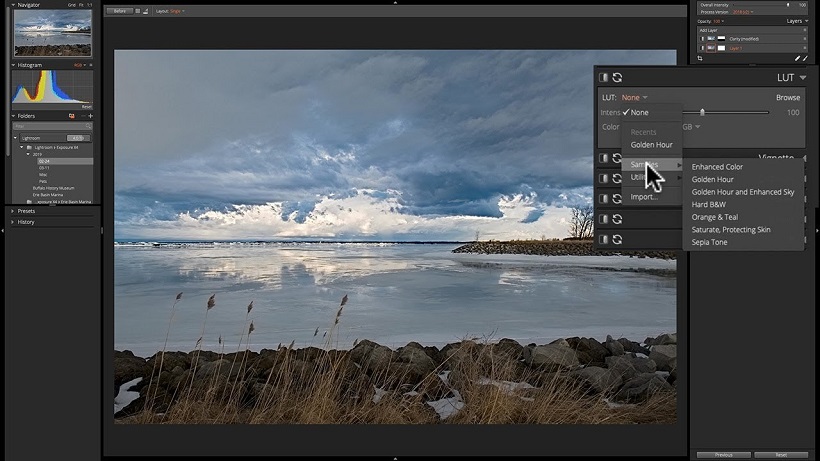820x461 pixels.
Task: Collapse the Navigator panel
Action: (x=13, y=5)
